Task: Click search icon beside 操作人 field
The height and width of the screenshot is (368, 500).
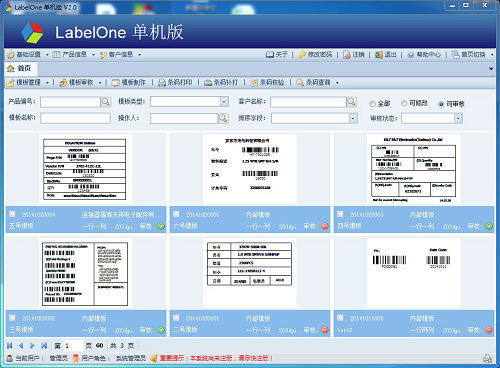Action: (223, 118)
